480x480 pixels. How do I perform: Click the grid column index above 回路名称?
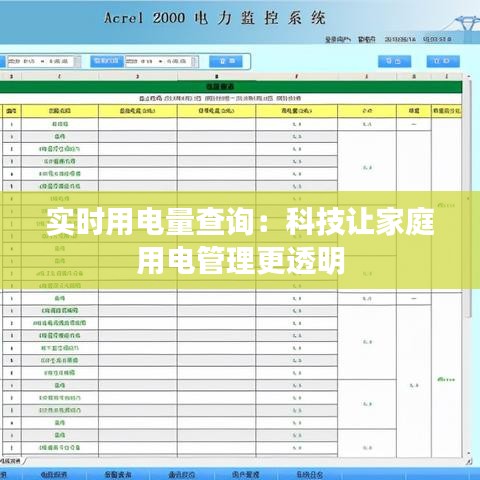60,76
